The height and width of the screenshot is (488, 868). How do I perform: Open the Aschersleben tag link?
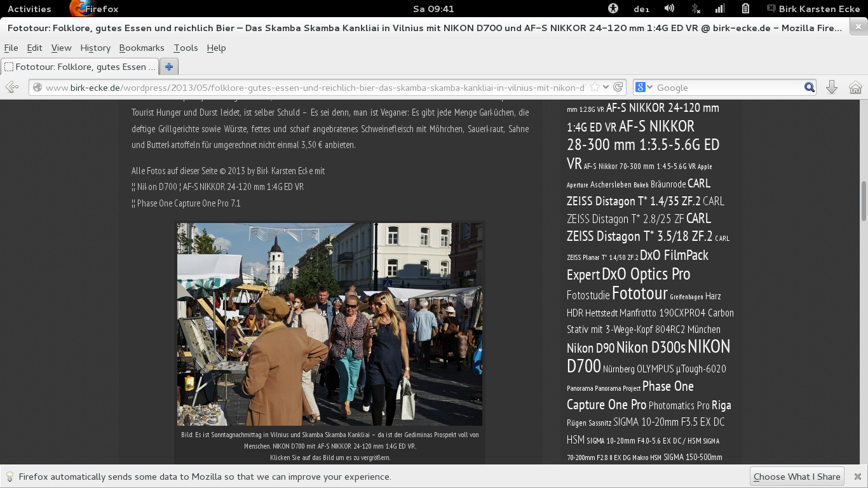[x=611, y=184]
